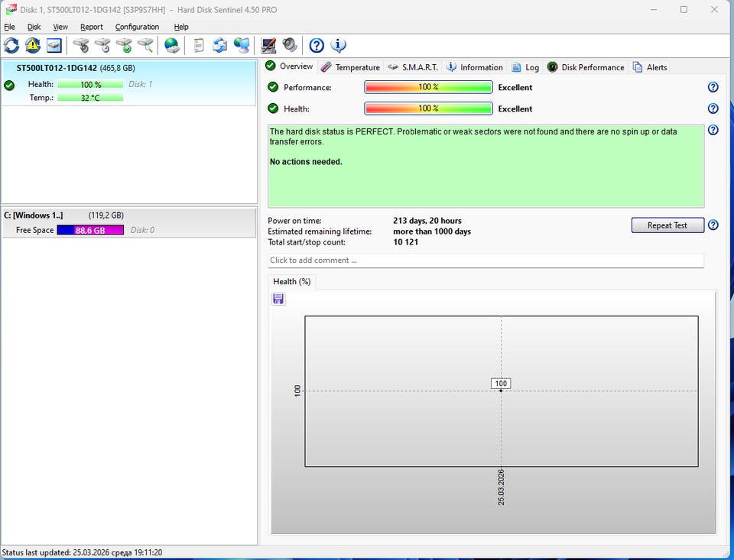Open the Configuration menu

(137, 27)
